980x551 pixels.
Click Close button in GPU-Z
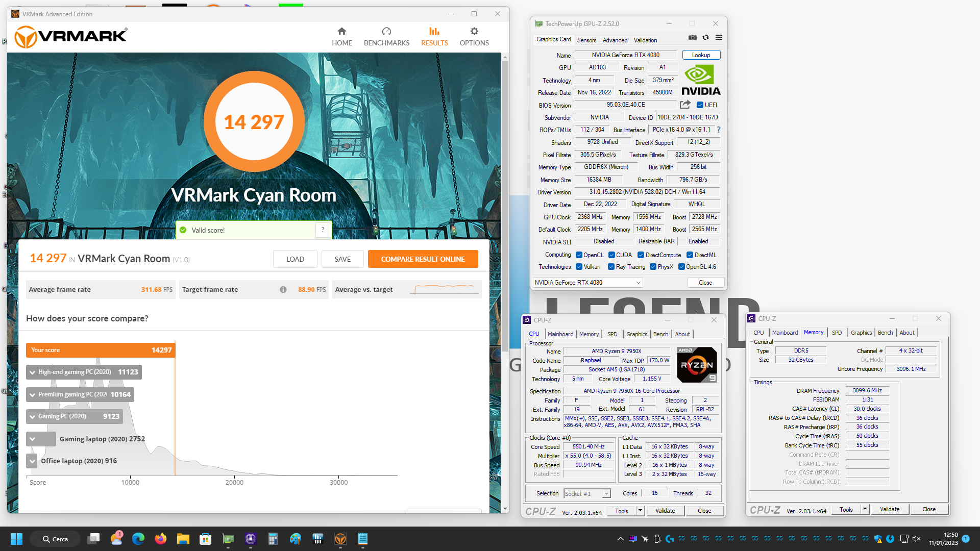coord(705,283)
